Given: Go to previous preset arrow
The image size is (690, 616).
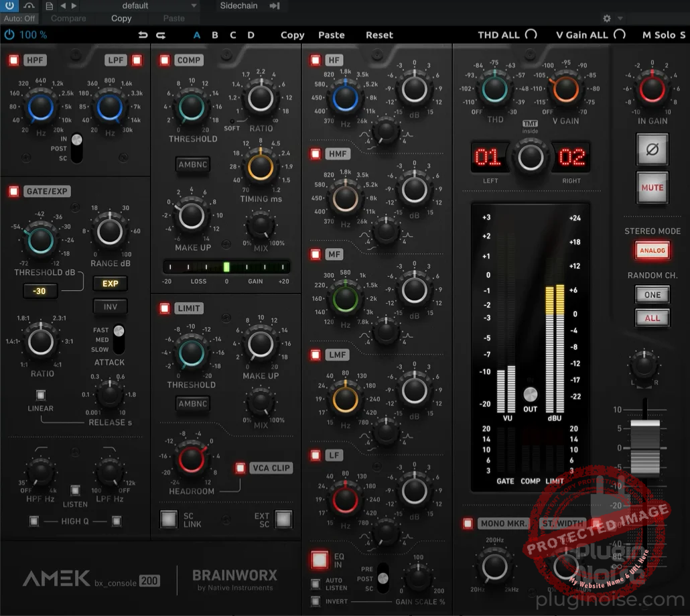Looking at the screenshot, I should coord(63,6).
